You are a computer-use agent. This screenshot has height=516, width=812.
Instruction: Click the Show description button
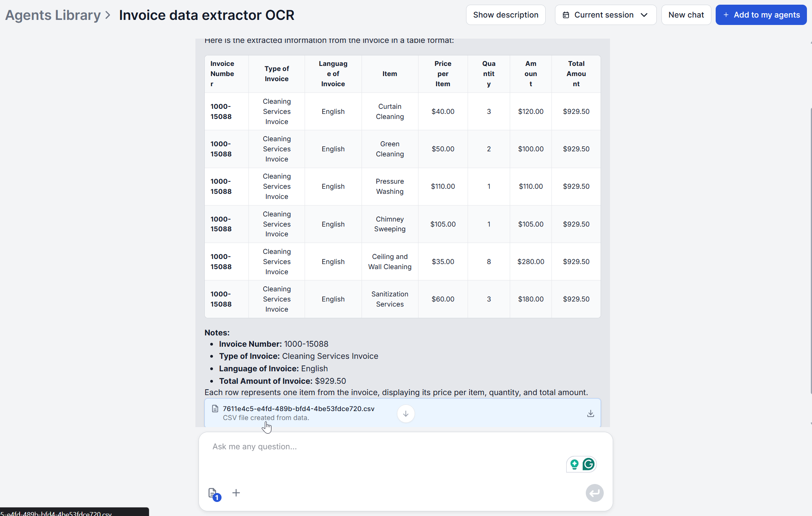pos(505,15)
